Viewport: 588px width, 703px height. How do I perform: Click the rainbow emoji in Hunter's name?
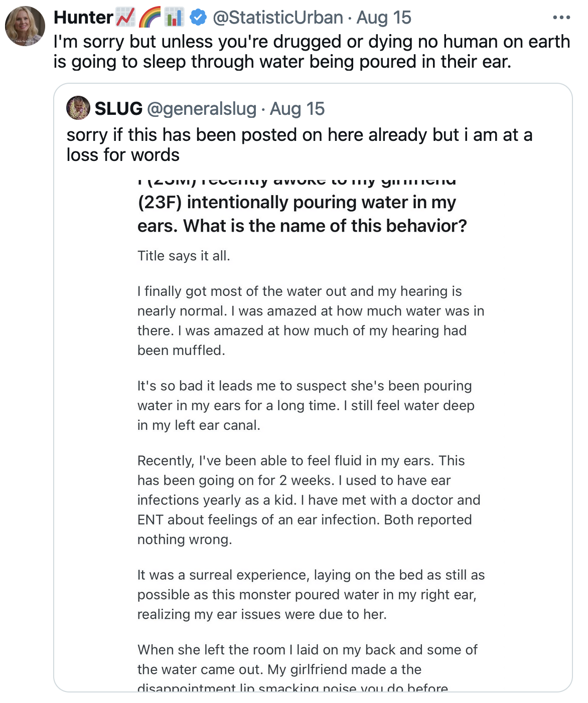coord(150,18)
